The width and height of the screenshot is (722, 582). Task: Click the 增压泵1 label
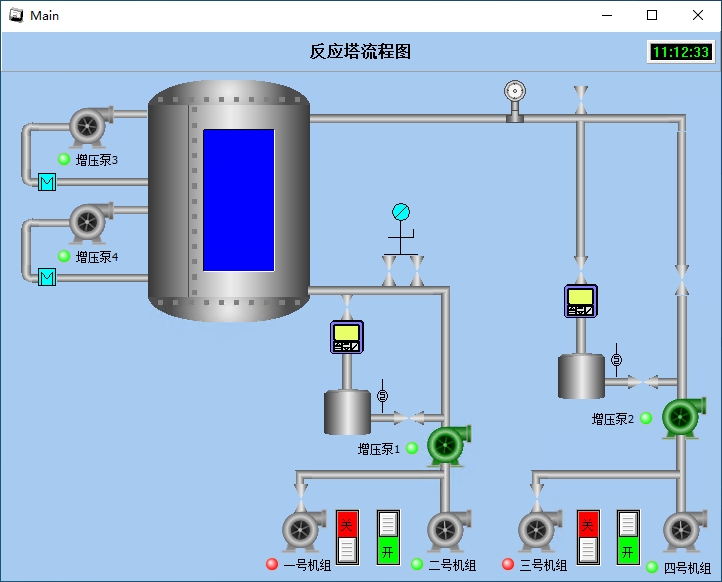pos(379,449)
